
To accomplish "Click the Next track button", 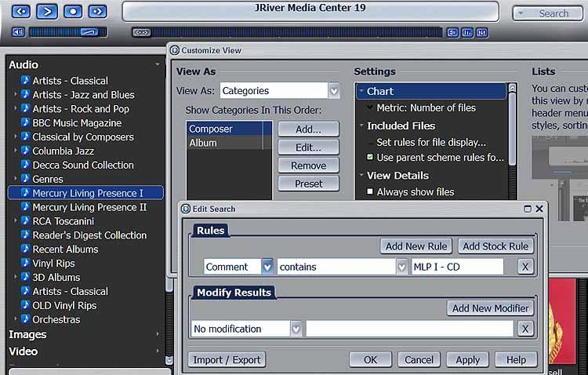I will click(x=98, y=12).
